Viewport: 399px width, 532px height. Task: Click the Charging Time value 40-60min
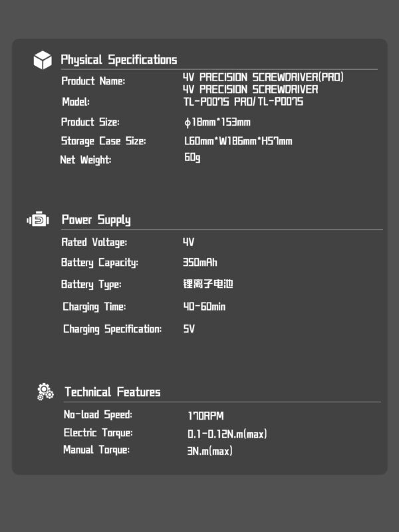204,307
